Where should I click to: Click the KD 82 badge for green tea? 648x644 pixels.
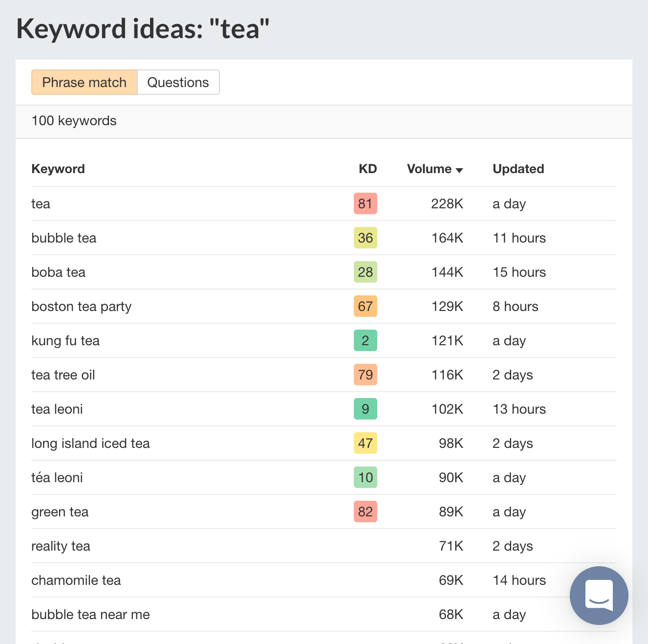(x=365, y=512)
